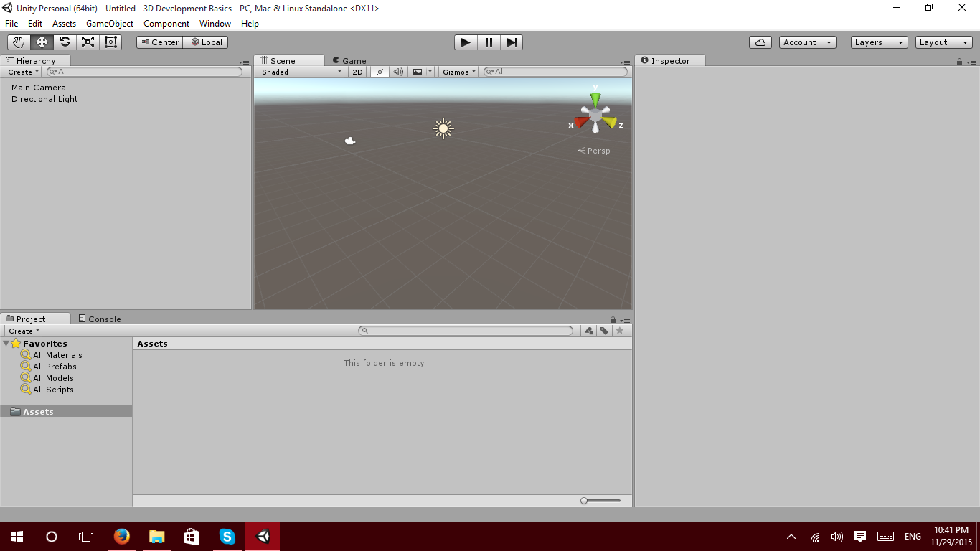Select the Move tool

(42, 42)
